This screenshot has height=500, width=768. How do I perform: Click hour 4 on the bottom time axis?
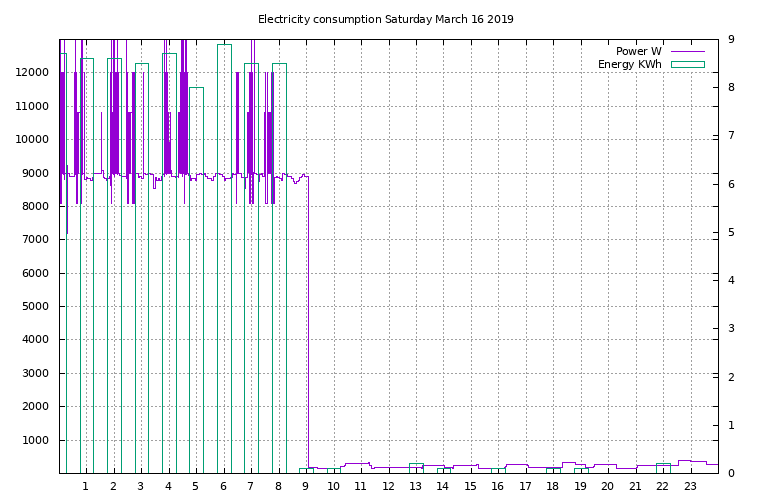tap(168, 486)
